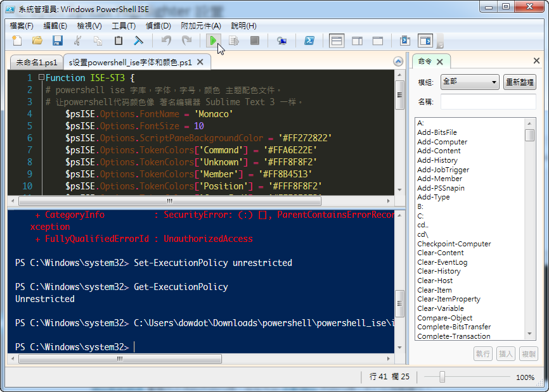
Task: Close the 命令 add-on tab
Action: click(x=440, y=62)
